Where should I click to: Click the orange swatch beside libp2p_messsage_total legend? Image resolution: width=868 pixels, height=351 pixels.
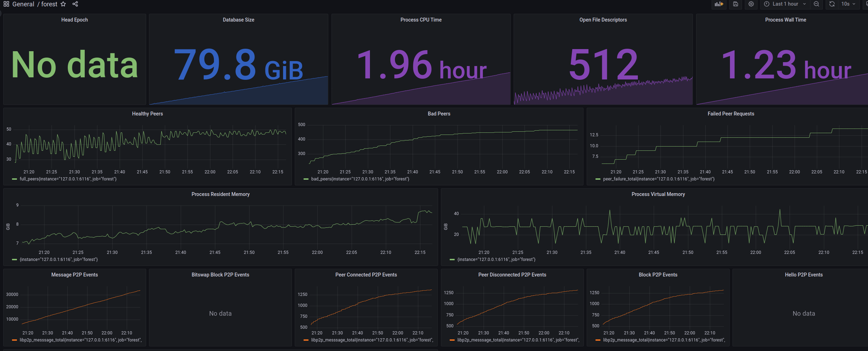(14, 340)
